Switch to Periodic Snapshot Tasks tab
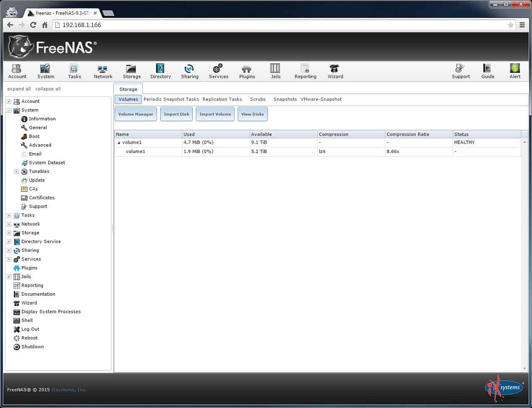532x408 pixels. click(x=171, y=99)
